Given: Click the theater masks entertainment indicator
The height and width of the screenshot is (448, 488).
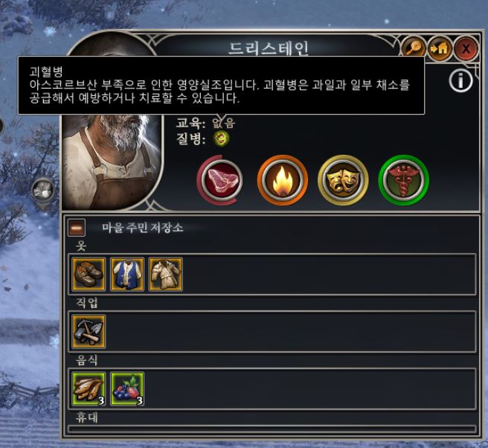Looking at the screenshot, I should click(x=343, y=180).
